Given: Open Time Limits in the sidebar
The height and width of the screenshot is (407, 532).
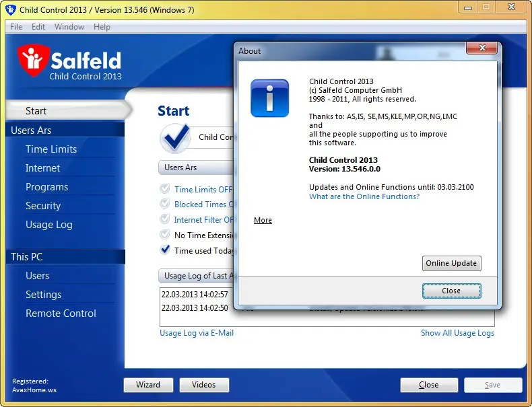Looking at the screenshot, I should [x=51, y=149].
